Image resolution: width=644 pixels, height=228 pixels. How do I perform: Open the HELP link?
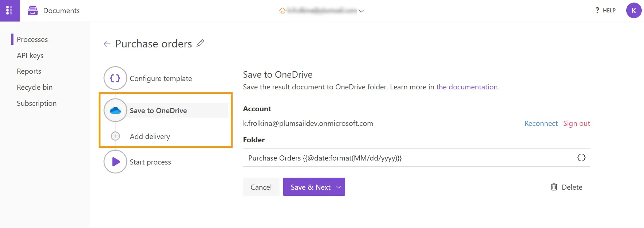[609, 11]
